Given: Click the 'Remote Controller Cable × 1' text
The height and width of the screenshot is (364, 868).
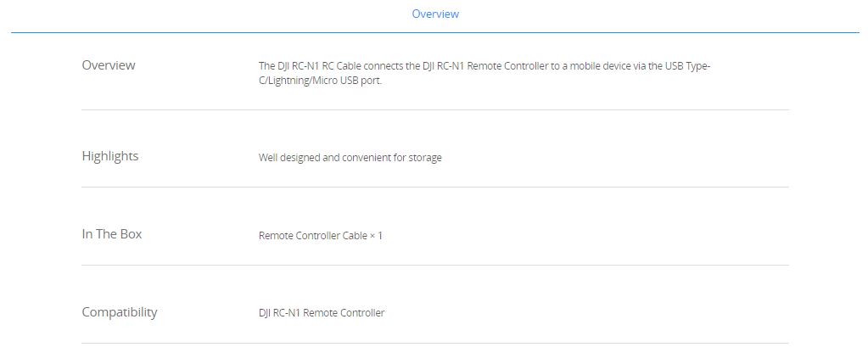Looking at the screenshot, I should click(321, 236).
